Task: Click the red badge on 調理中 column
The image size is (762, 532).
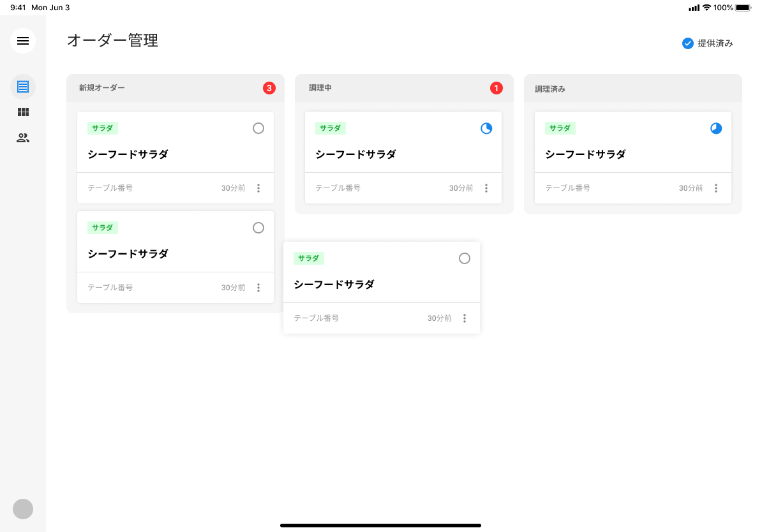Action: coord(497,88)
